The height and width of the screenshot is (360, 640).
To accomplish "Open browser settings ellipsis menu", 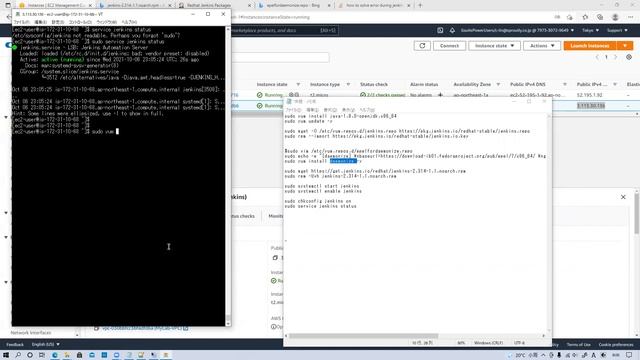I will (631, 17).
